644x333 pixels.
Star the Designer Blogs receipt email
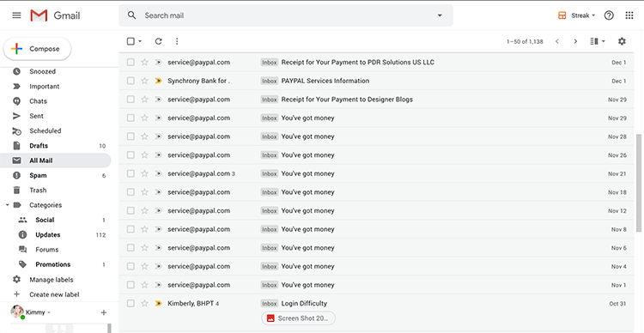(144, 100)
